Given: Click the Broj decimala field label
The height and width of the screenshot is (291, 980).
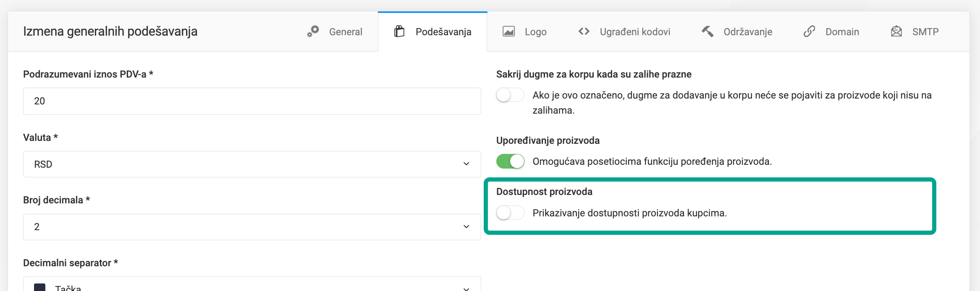Looking at the screenshot, I should click(x=57, y=200).
